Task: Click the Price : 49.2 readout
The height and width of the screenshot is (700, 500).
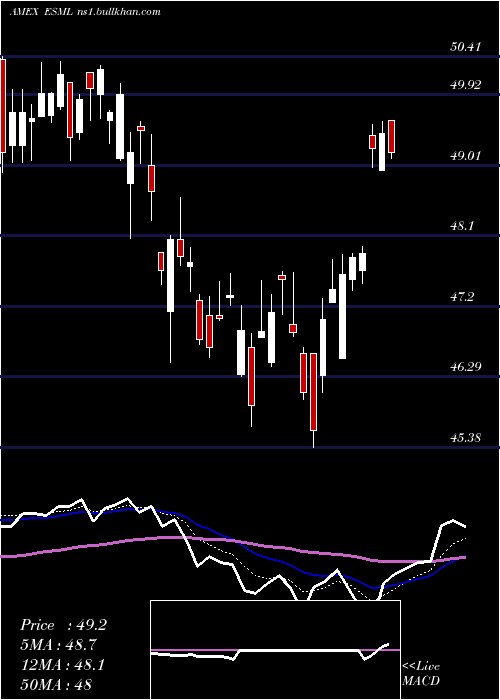Action: click(63, 625)
